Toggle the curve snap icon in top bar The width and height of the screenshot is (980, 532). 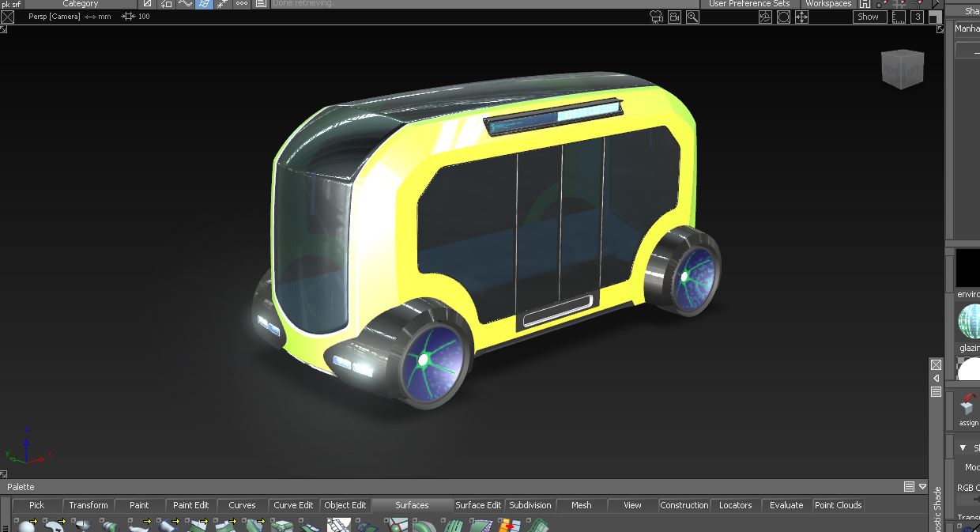tap(185, 4)
